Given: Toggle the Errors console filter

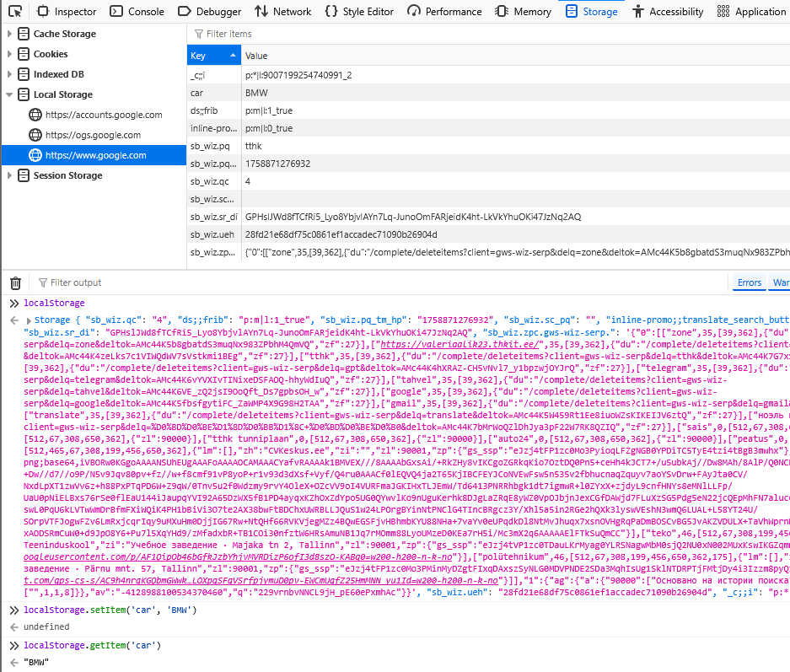Looking at the screenshot, I should coord(749,283).
